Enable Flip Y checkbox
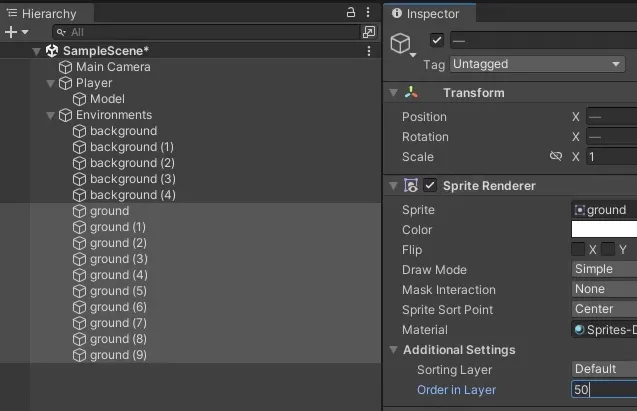This screenshot has width=637, height=411. [x=608, y=249]
